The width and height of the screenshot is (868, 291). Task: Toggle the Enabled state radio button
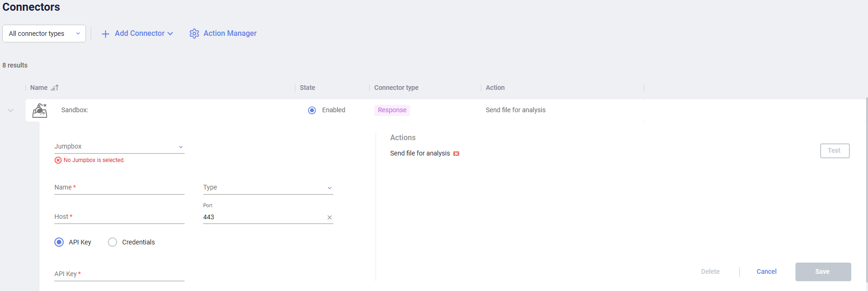[x=312, y=110]
